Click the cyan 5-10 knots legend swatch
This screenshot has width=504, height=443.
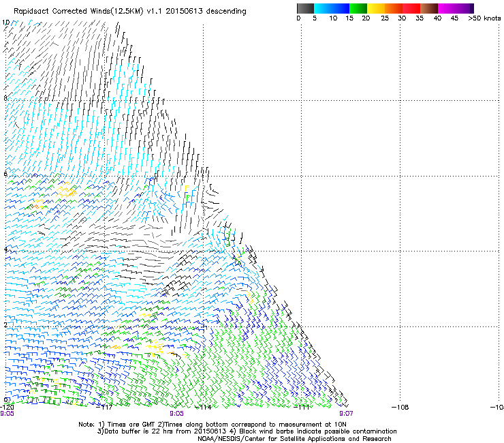322,8
